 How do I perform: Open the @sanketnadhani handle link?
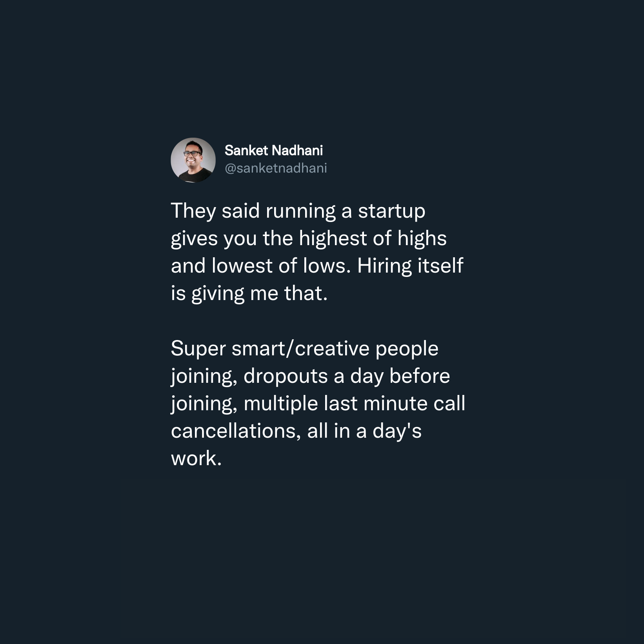click(x=276, y=168)
